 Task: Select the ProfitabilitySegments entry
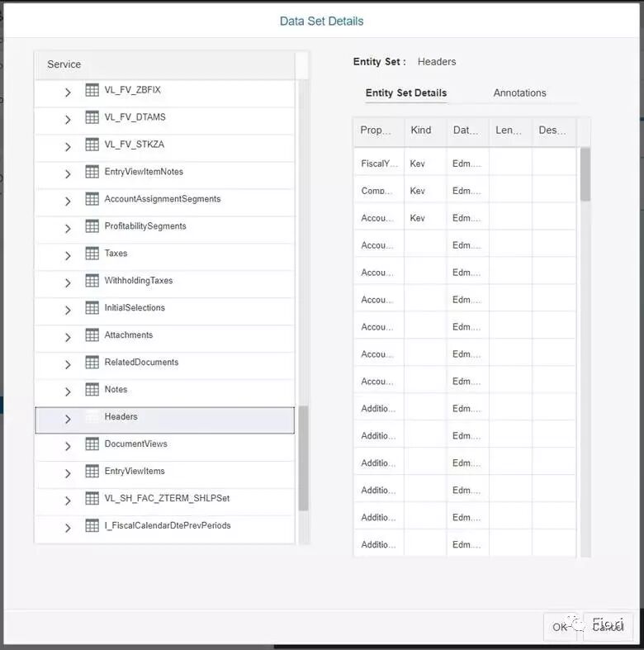coord(165,230)
